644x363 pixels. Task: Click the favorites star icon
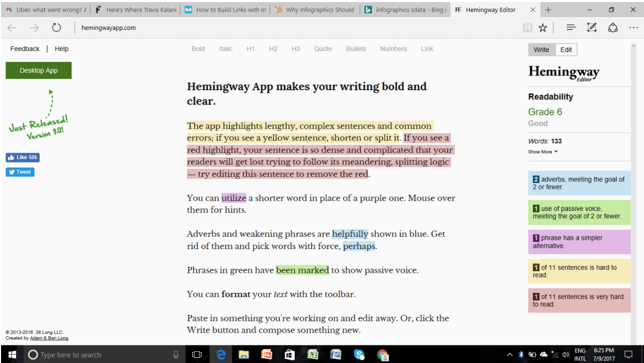click(543, 28)
